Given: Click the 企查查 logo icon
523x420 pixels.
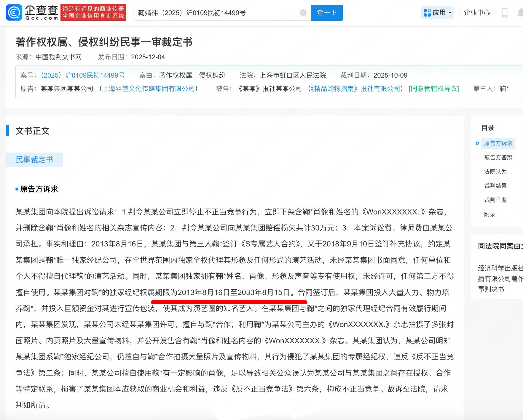Looking at the screenshot, I should 15,12.
